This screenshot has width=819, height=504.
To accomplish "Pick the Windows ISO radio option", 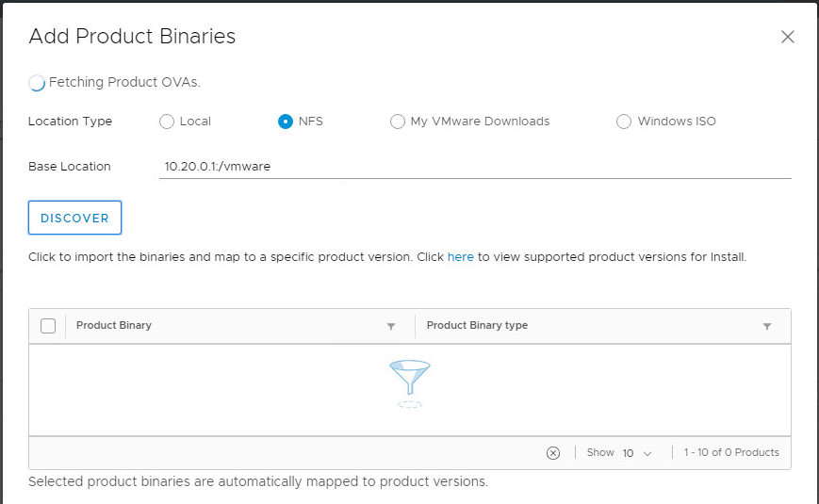I will (624, 122).
